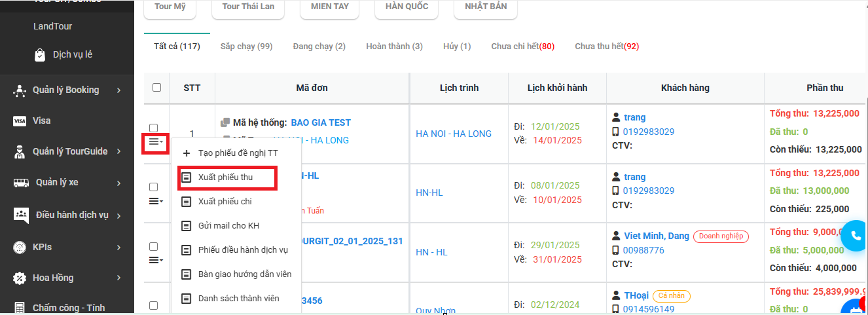The image size is (868, 315).
Task: Click document icon beside Gửi mail cho KH
Action: pos(187,226)
